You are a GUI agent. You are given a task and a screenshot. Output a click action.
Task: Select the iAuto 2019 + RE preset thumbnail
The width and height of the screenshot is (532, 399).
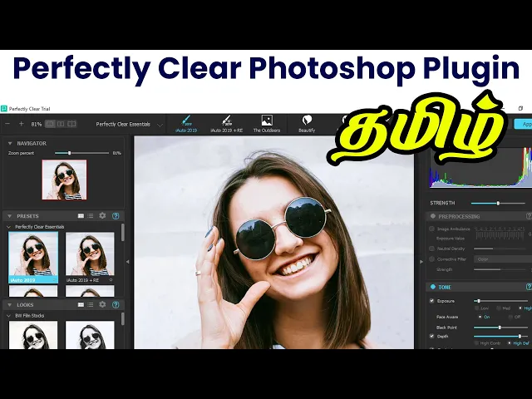point(90,257)
